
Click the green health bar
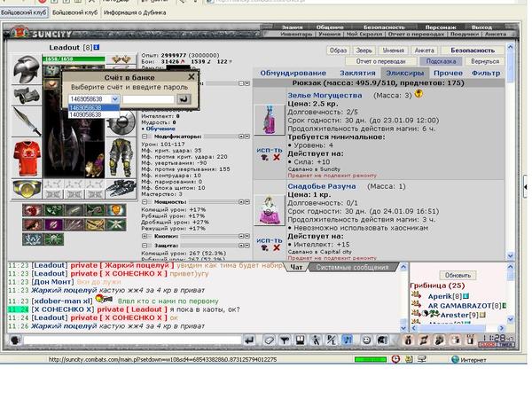click(x=74, y=59)
